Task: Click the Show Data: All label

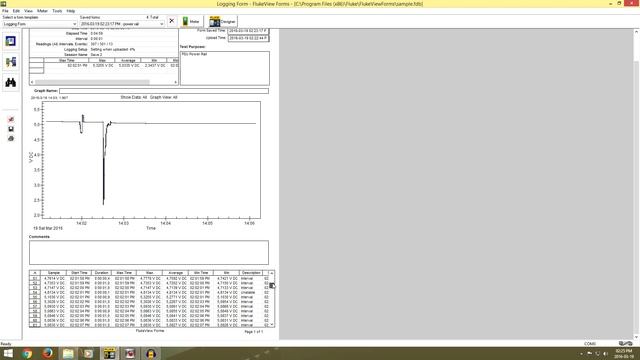Action: [133, 98]
